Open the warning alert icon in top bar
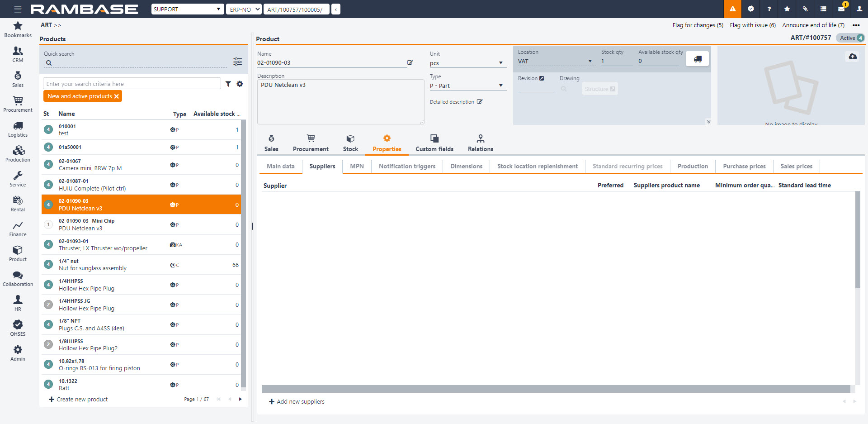Viewport: 868px width, 424px height. (x=732, y=9)
